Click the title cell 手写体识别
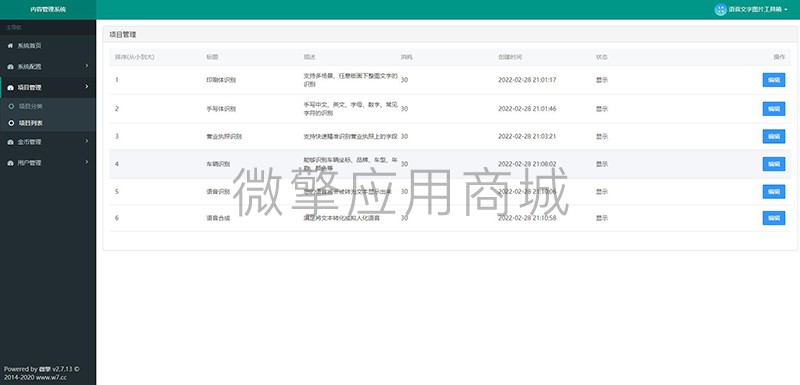Image resolution: width=800 pixels, height=385 pixels. [x=221, y=109]
